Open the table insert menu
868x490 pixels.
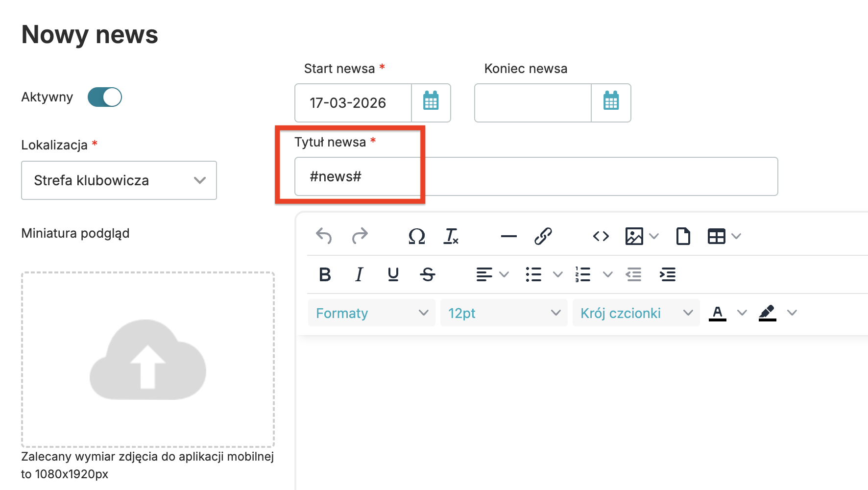(x=717, y=236)
